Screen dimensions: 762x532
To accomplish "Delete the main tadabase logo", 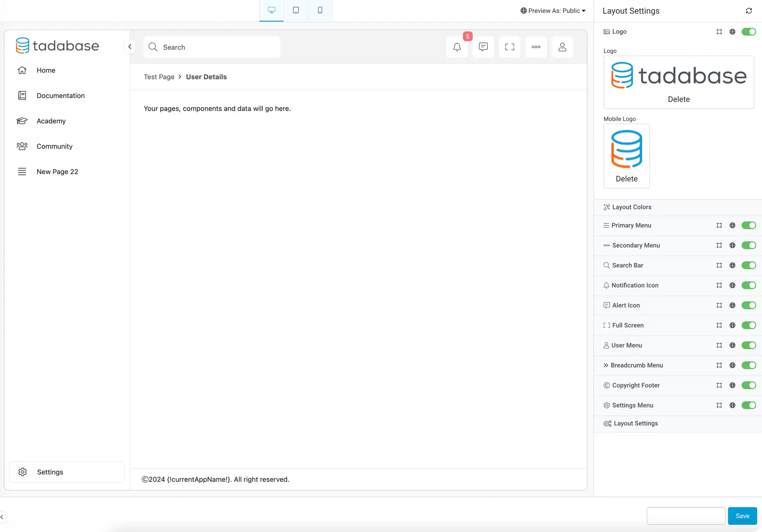I will coord(679,99).
